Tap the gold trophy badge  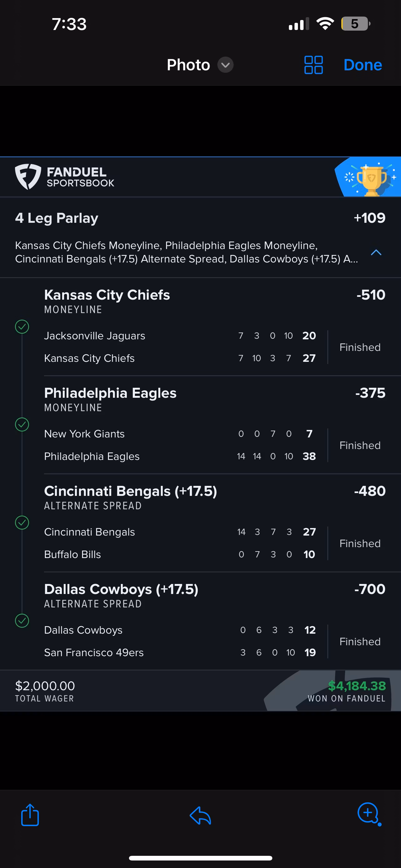pos(371,177)
